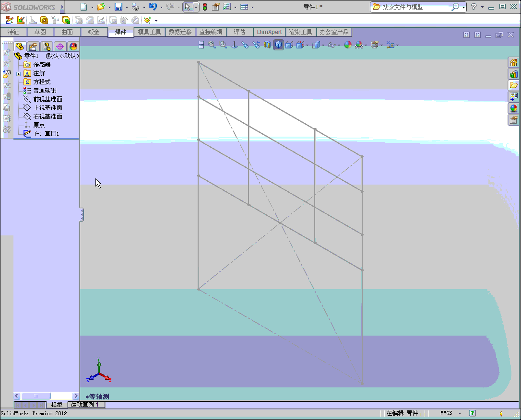Rebuild the model with the traffic light icon
The height and width of the screenshot is (420, 521).
click(x=205, y=7)
